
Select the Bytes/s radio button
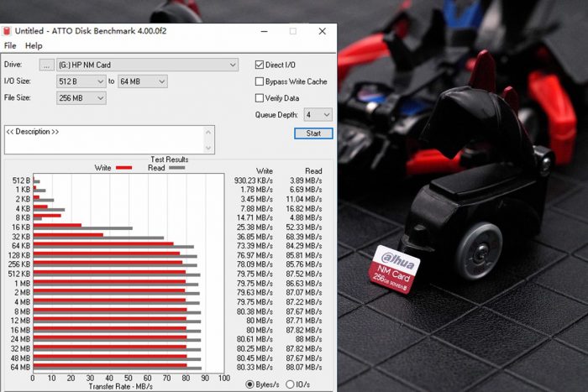click(x=249, y=384)
